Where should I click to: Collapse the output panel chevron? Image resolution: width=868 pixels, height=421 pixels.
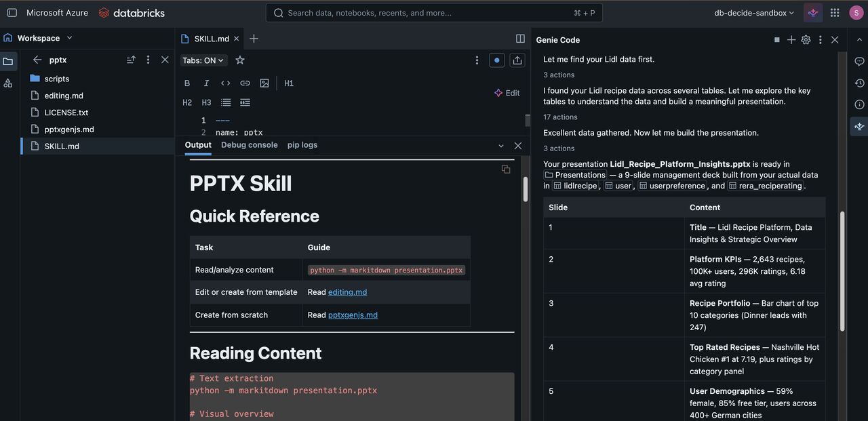click(x=501, y=146)
